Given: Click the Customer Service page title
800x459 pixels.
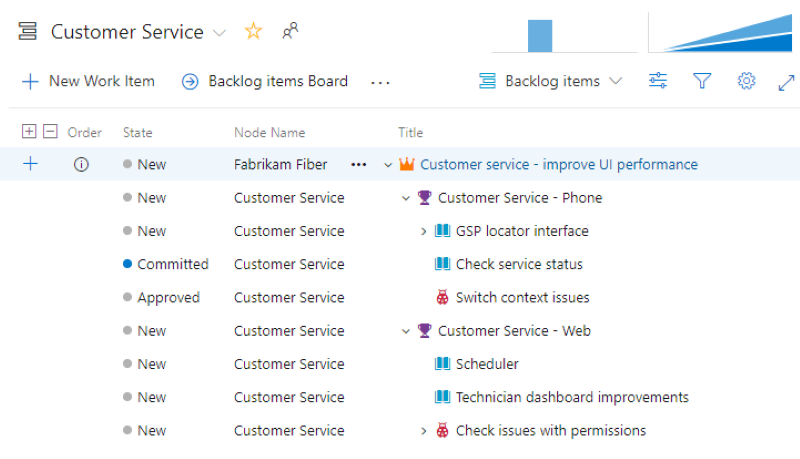Looking at the screenshot, I should (x=127, y=32).
